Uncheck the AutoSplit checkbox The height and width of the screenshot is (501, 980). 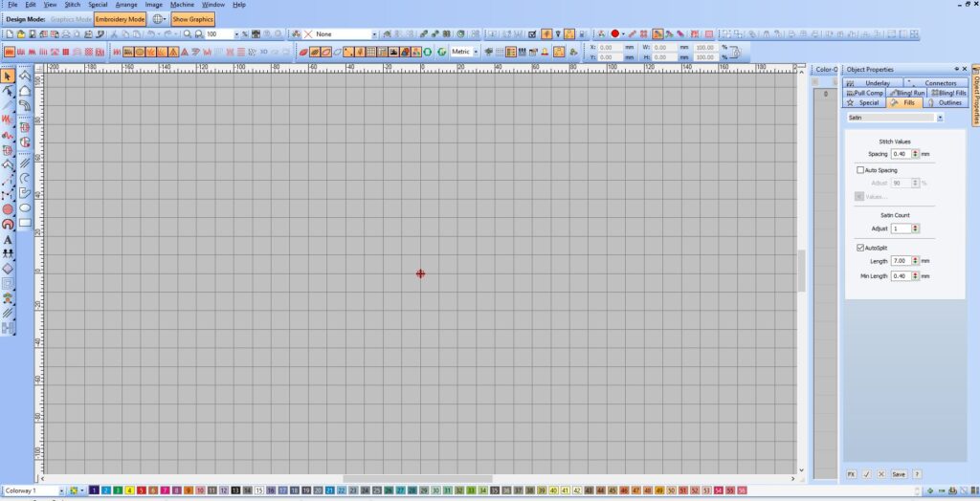(860, 247)
